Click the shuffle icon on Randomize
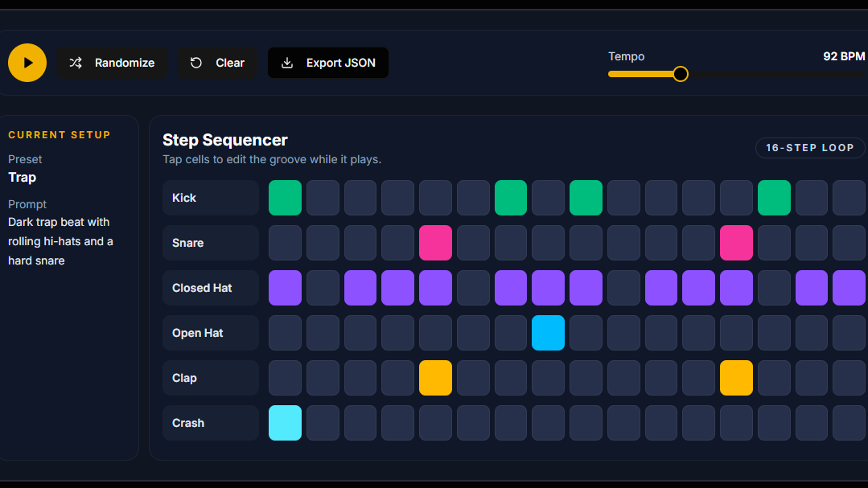 click(x=76, y=63)
